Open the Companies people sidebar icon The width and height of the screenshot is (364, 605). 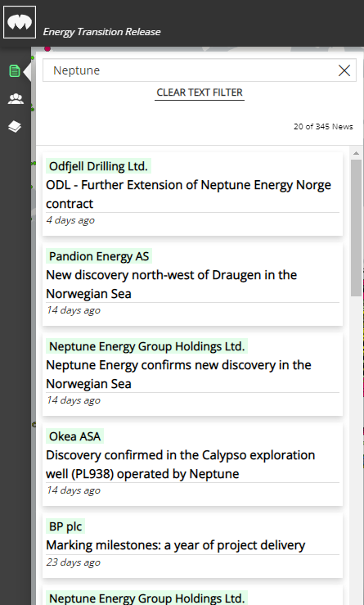coord(16,99)
